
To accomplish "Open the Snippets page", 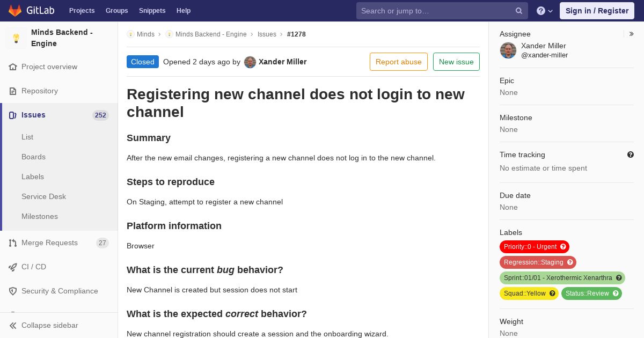I will (x=152, y=11).
